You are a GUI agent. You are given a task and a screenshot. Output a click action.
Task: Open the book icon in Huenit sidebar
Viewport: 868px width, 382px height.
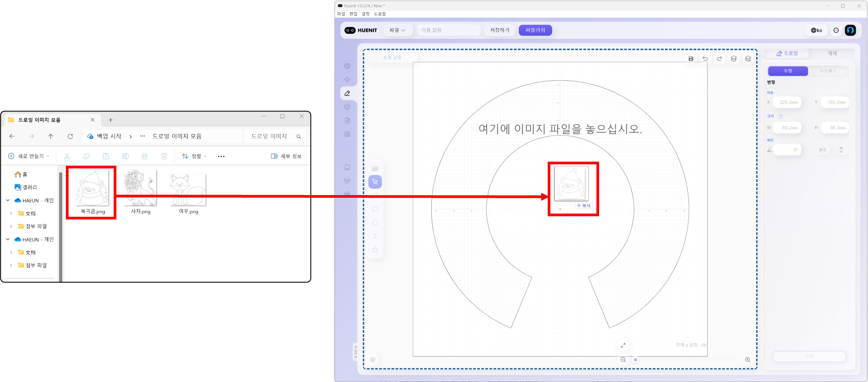point(347,167)
